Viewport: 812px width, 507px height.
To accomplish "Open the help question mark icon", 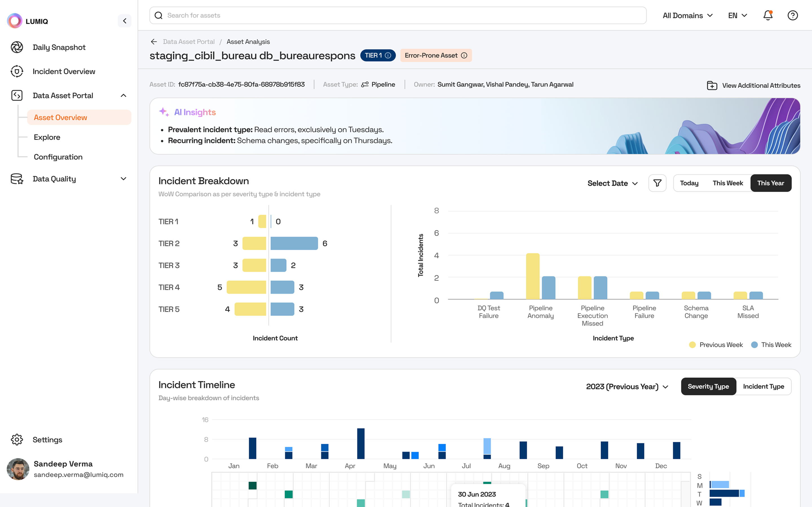I will coord(793,15).
